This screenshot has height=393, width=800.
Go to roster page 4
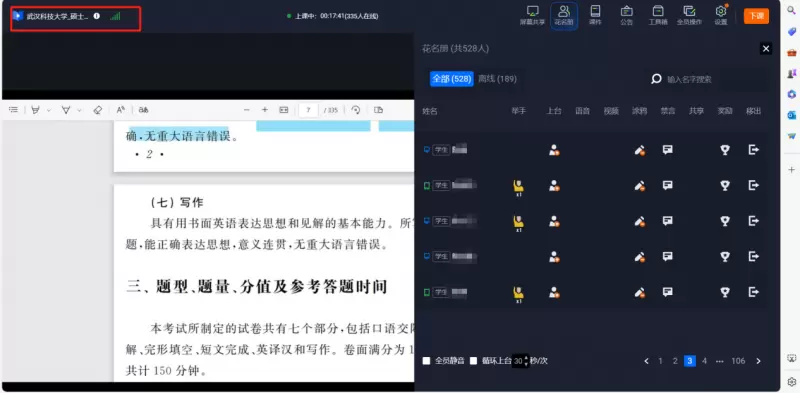tap(705, 361)
